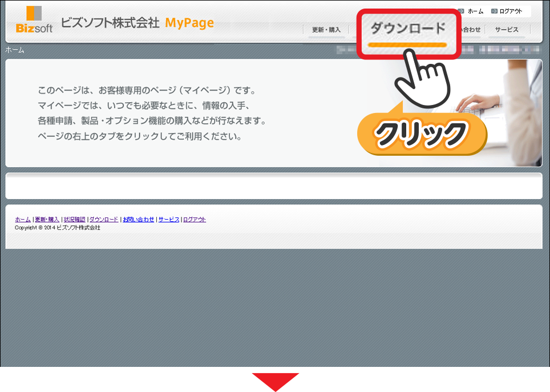
Task: Open the footer 状況確認 link
Action: coord(74,219)
